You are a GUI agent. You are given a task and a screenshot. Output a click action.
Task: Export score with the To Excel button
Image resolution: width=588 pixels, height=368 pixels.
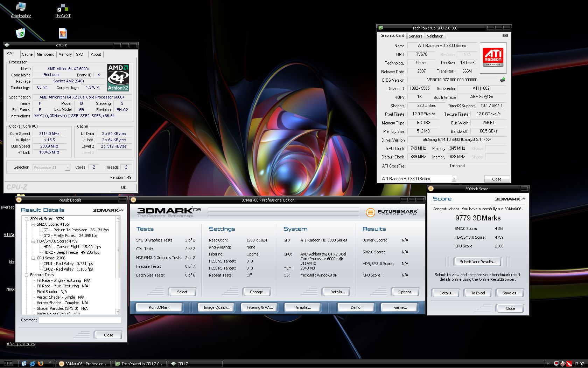478,293
